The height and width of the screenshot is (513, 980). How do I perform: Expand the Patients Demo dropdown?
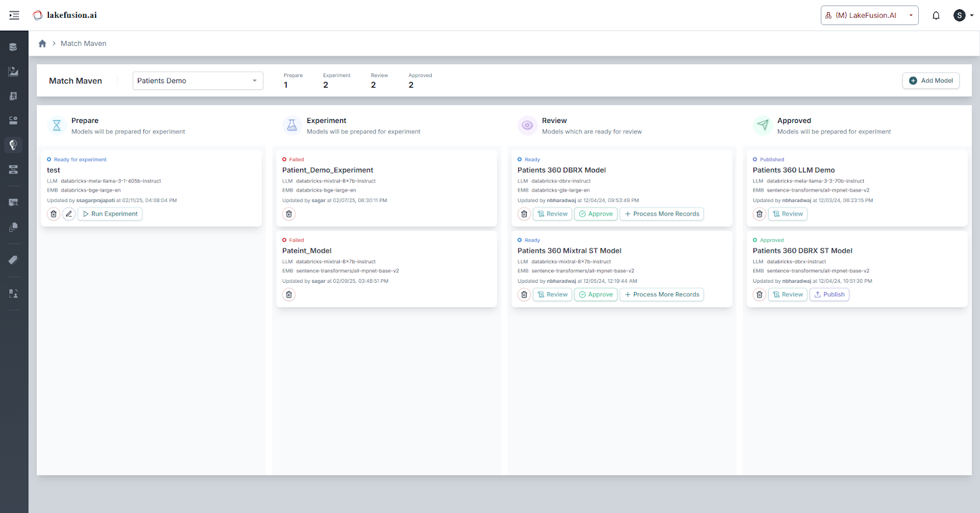click(198, 81)
